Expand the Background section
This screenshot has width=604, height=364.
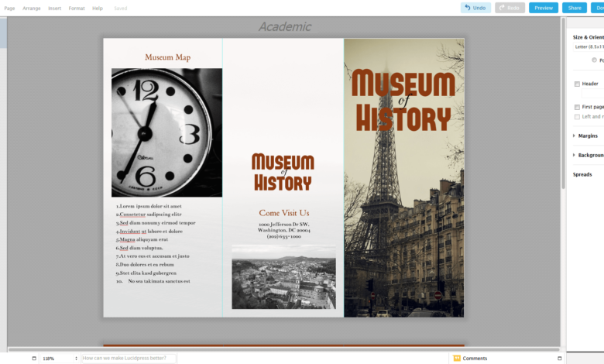[x=589, y=155]
